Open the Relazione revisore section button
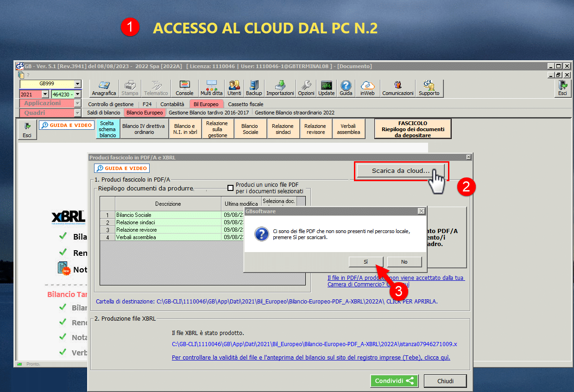This screenshot has height=392, width=574. 315,129
